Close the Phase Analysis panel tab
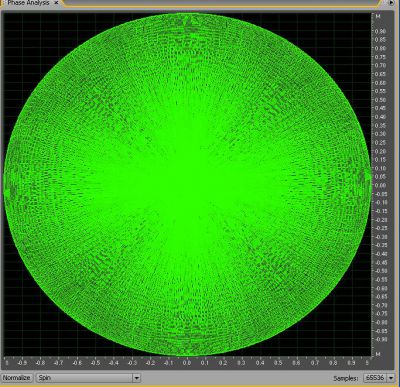The height and width of the screenshot is (387, 400). click(x=56, y=3)
